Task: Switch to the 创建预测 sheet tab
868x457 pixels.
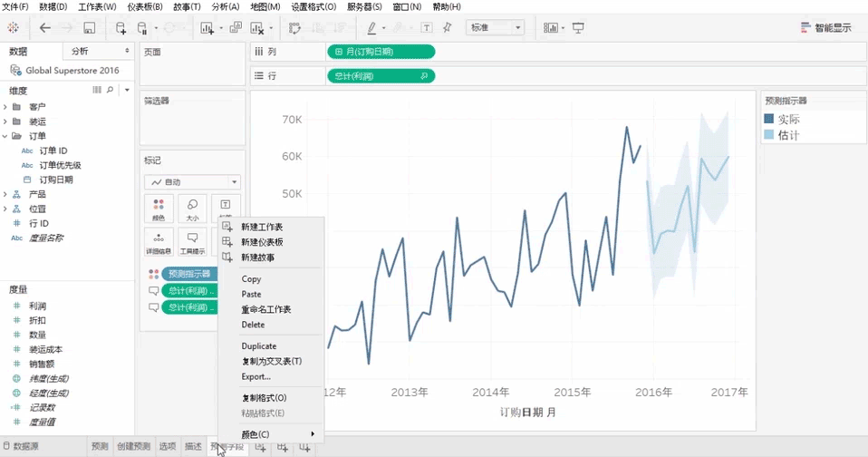Action: click(134, 447)
